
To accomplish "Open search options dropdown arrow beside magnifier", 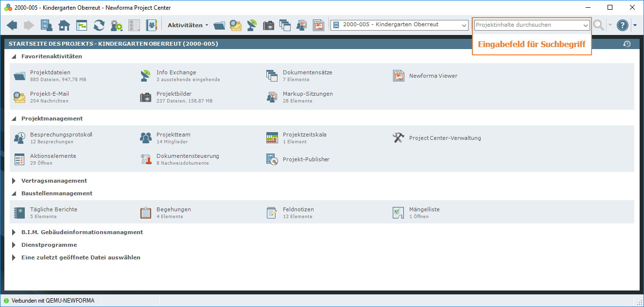I will pyautogui.click(x=609, y=25).
